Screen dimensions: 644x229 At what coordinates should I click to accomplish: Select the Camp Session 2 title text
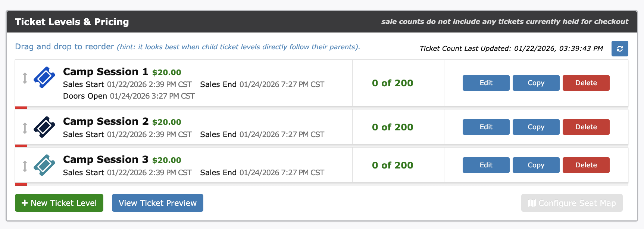point(106,121)
